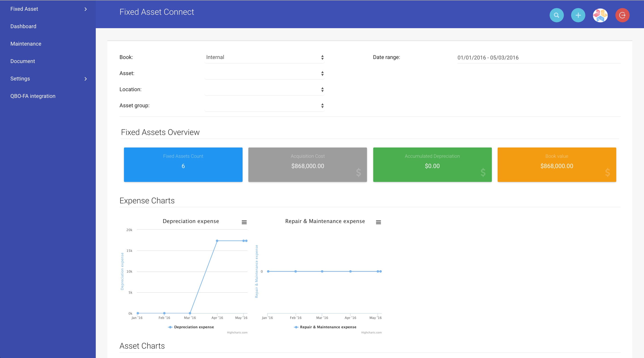The height and width of the screenshot is (358, 644).
Task: Open the Asset dropdown
Action: pos(264,73)
